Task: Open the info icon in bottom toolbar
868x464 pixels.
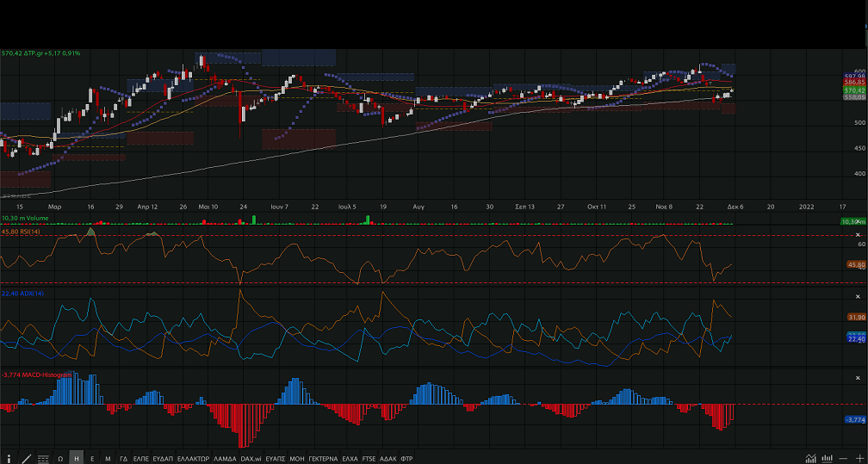Action: 9,458
